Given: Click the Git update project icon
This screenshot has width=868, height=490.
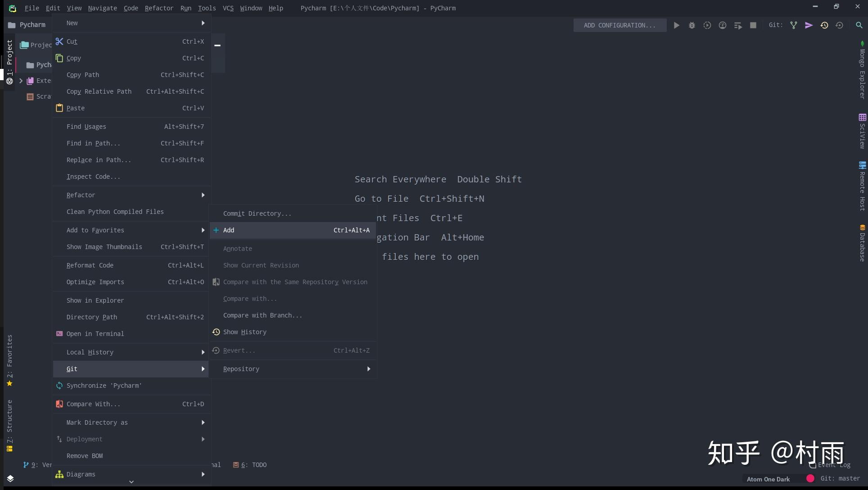Looking at the screenshot, I should click(x=794, y=25).
